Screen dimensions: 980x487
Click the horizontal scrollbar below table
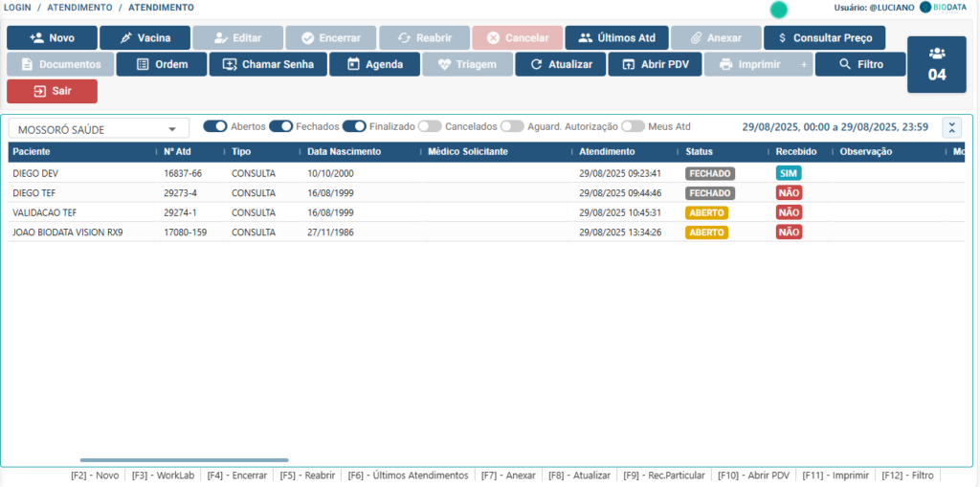184,460
